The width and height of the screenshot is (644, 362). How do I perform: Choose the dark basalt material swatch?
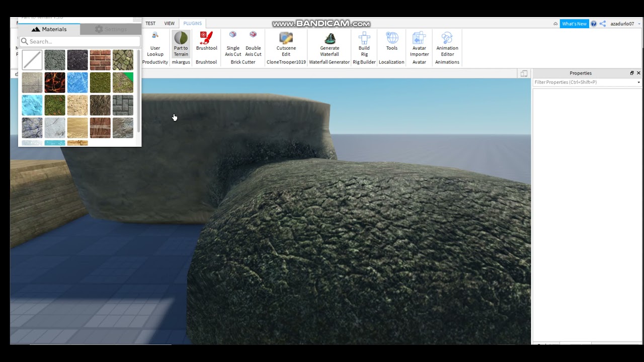point(77,60)
